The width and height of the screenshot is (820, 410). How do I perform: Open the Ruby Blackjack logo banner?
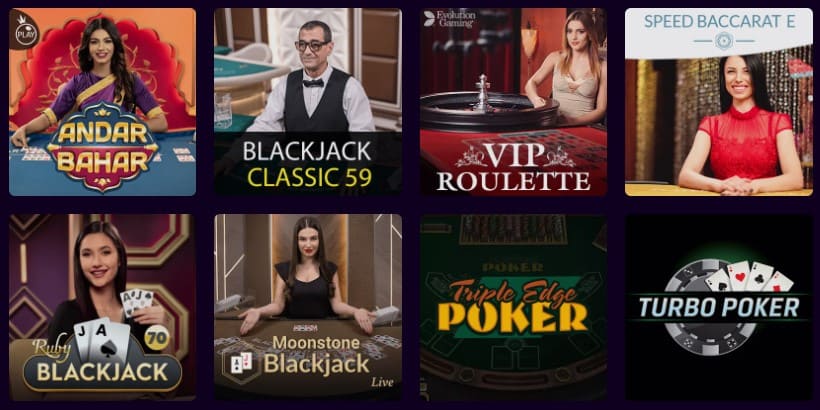point(102,361)
